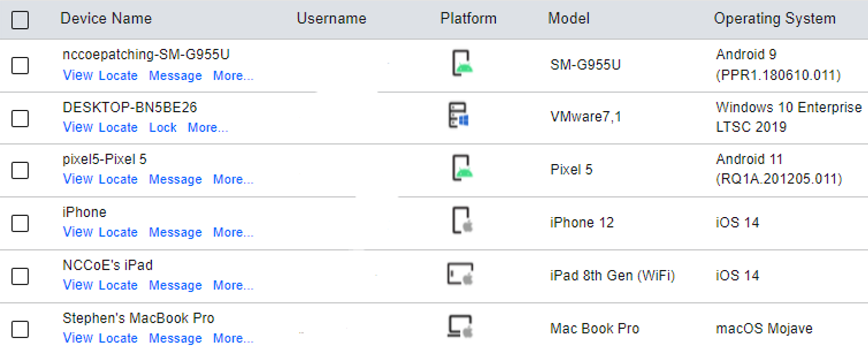Click OS cell macOS Mojave
The width and height of the screenshot is (868, 355).
764,329
